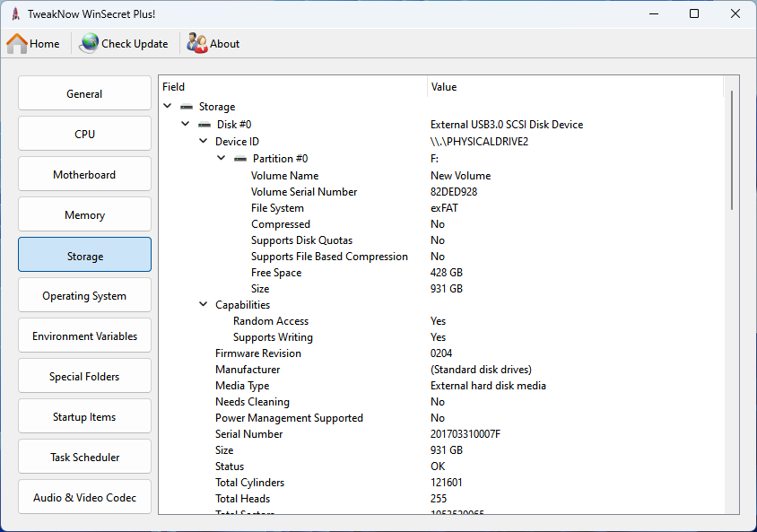This screenshot has width=757, height=532.
Task: Click the value (Standard disk drives)
Action: [x=481, y=370]
